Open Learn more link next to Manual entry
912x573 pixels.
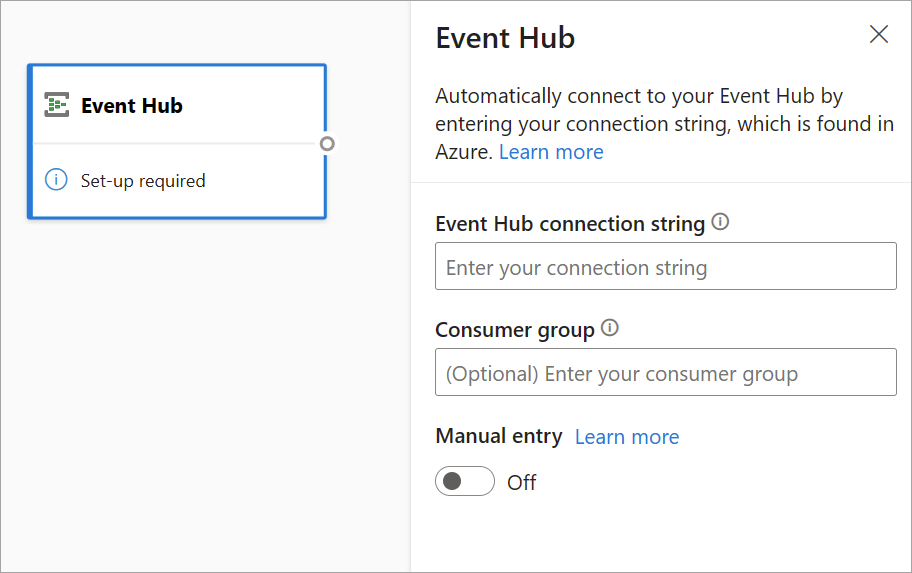[627, 437]
